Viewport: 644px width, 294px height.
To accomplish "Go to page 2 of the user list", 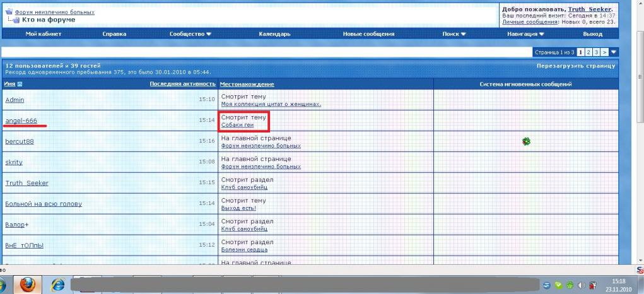I will coord(587,52).
